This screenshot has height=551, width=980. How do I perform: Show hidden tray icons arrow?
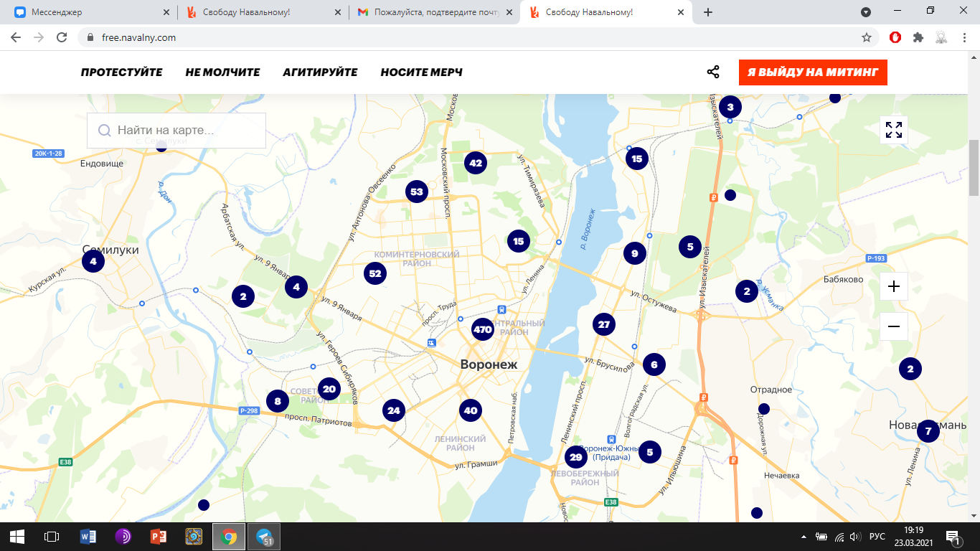(x=804, y=537)
